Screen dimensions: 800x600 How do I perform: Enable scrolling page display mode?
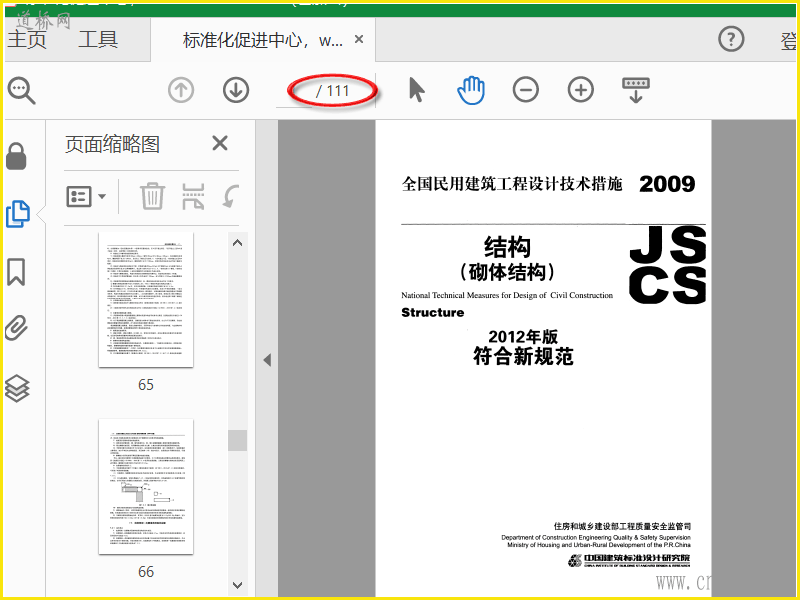click(636, 90)
